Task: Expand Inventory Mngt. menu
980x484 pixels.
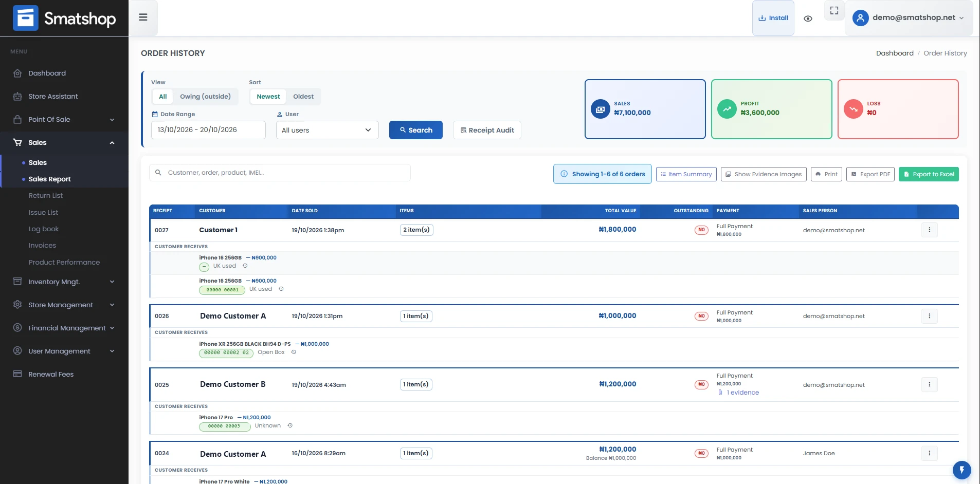Action: click(x=64, y=282)
